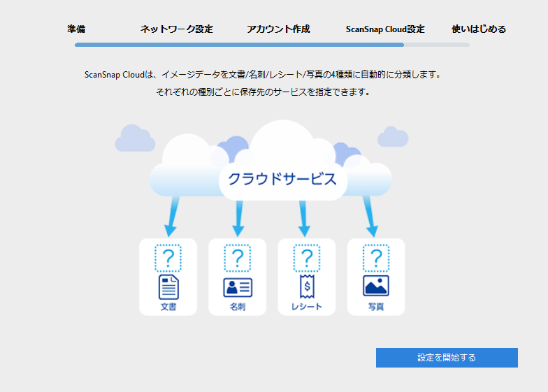Click the line それぞれの種別ごとに保存先のサービスを指定できます
548x392 pixels.
click(x=263, y=92)
